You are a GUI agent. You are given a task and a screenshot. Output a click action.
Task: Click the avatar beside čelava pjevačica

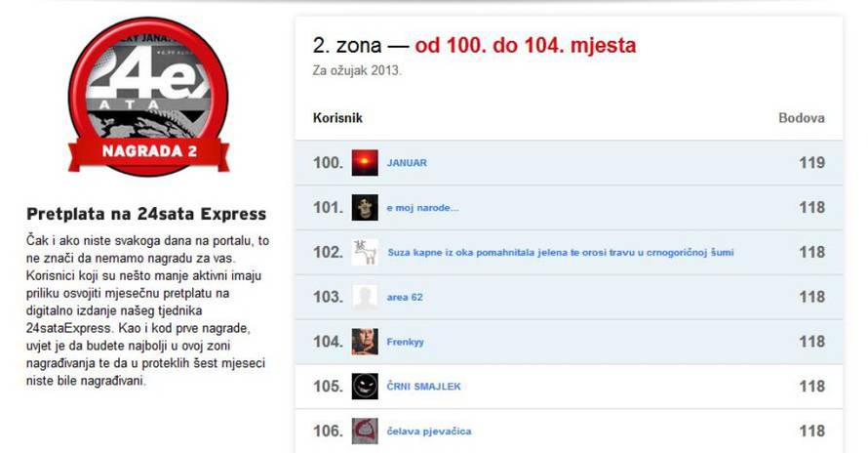point(365,431)
